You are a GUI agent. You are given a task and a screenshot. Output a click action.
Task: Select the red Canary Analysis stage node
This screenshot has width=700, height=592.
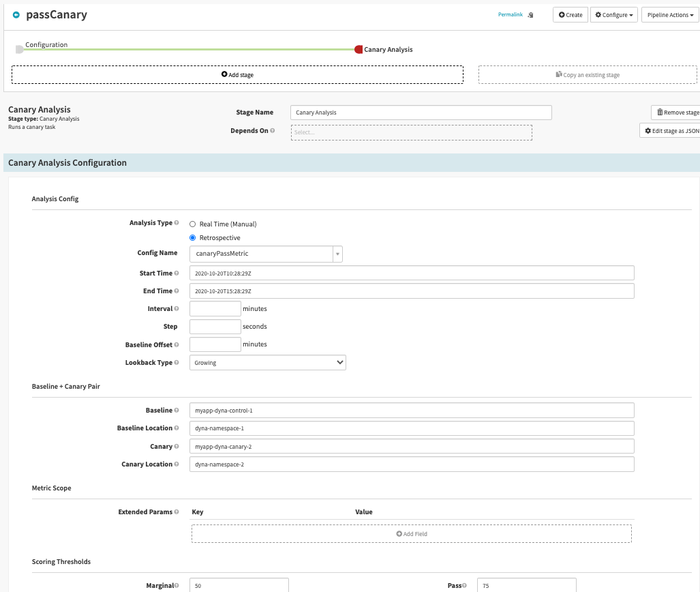[359, 49]
